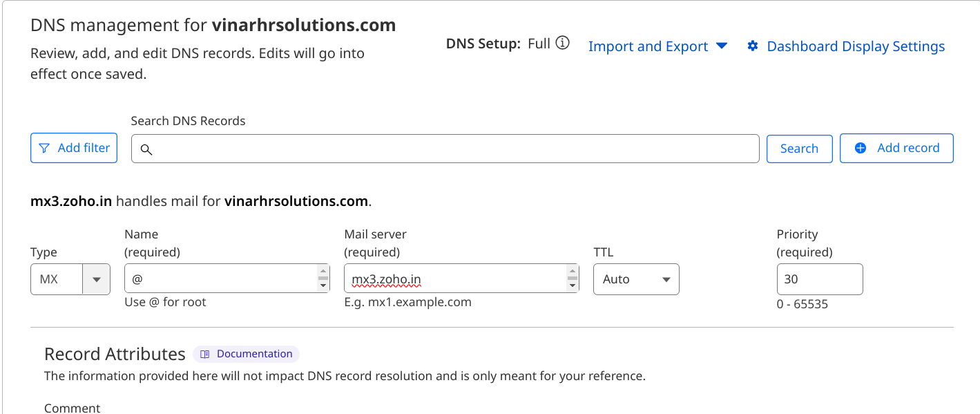Click the gear icon for Dashboard Display Settings
Viewport: 980px width, 414px height.
pos(753,46)
